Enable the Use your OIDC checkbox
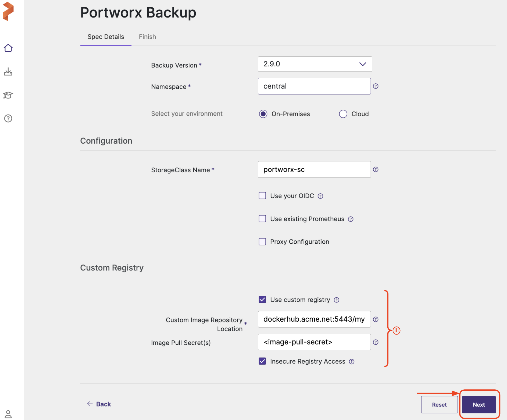Viewport: 507px width, 420px height. pos(262,195)
